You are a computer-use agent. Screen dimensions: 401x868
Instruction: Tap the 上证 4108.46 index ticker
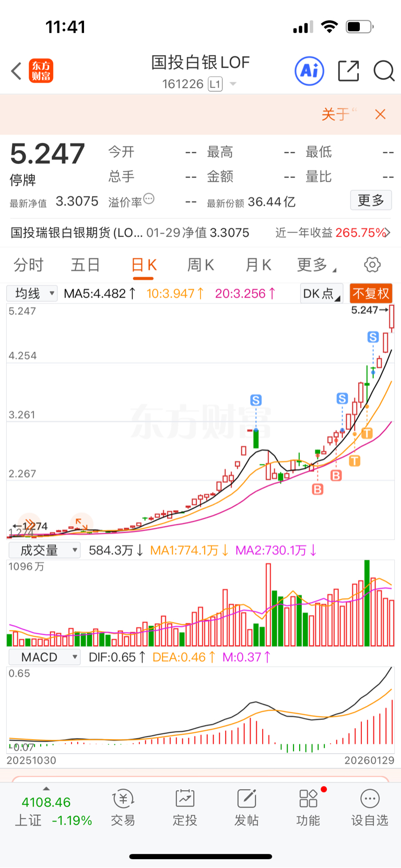(x=53, y=811)
